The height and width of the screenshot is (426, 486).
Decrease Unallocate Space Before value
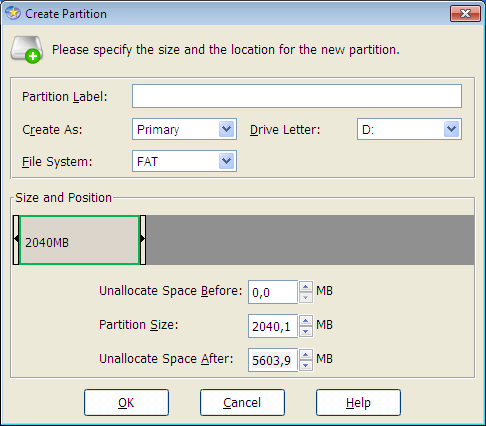pos(306,297)
